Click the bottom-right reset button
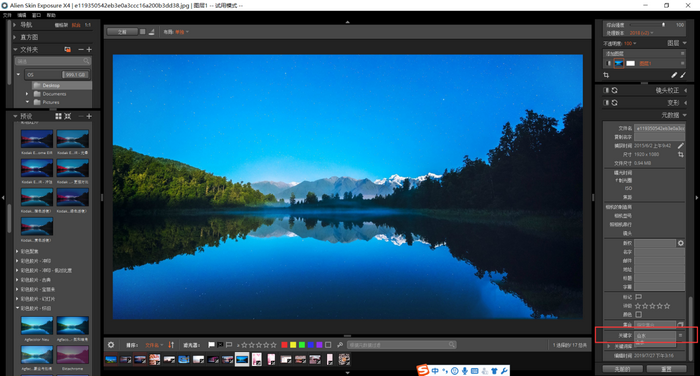700x376 pixels. [x=667, y=369]
